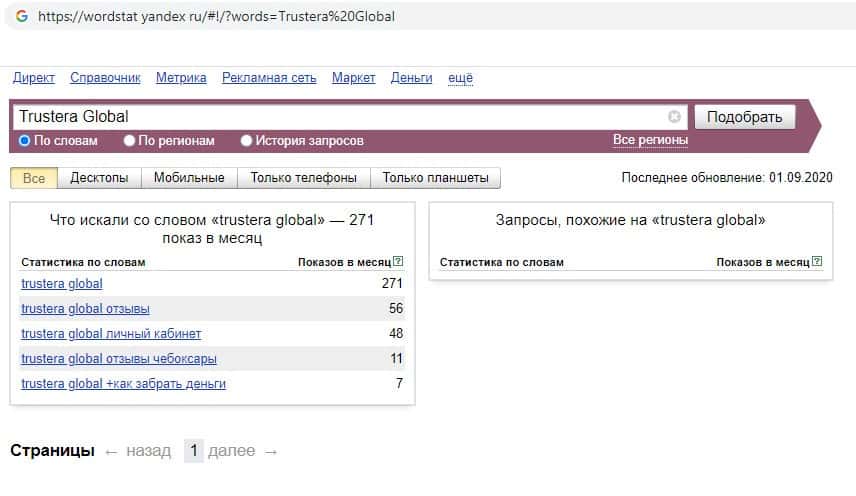
Task: Switch to Только планшеты tab
Action: point(435,178)
